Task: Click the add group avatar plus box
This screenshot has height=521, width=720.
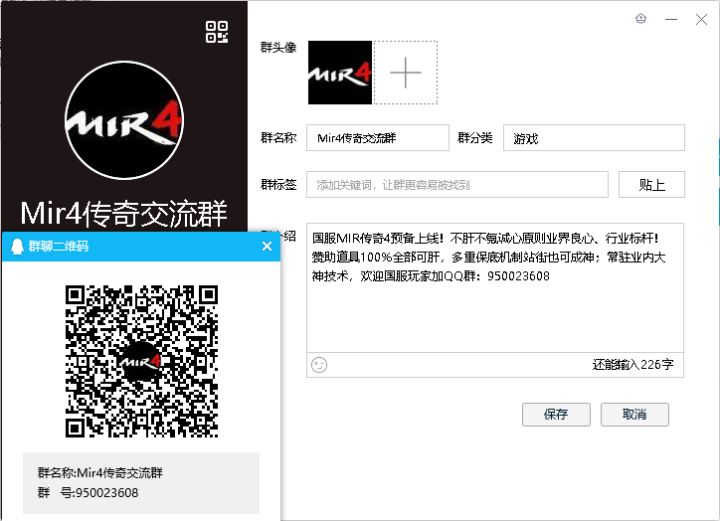Action: click(x=405, y=73)
